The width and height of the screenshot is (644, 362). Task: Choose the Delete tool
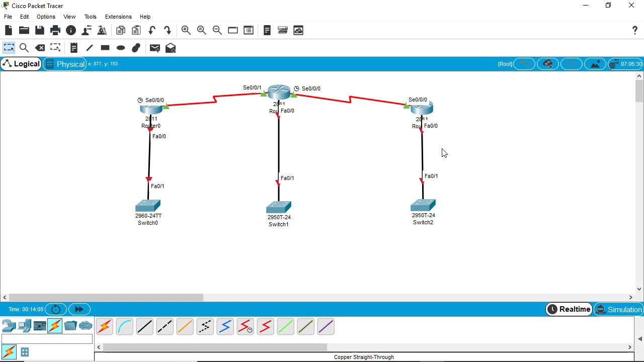pyautogui.click(x=40, y=48)
